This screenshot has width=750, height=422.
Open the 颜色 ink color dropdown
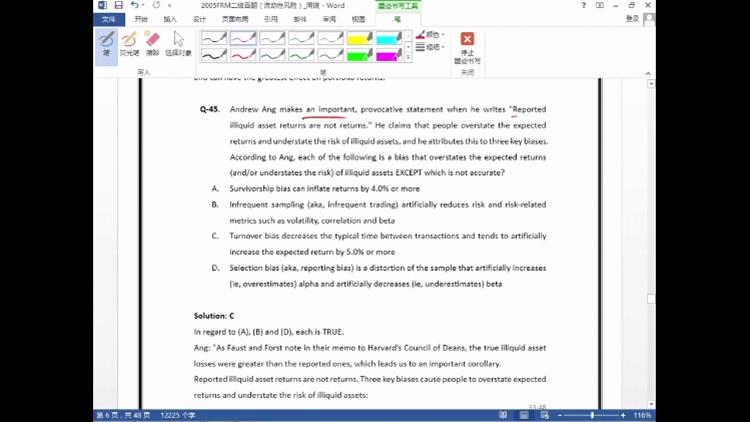(430, 34)
